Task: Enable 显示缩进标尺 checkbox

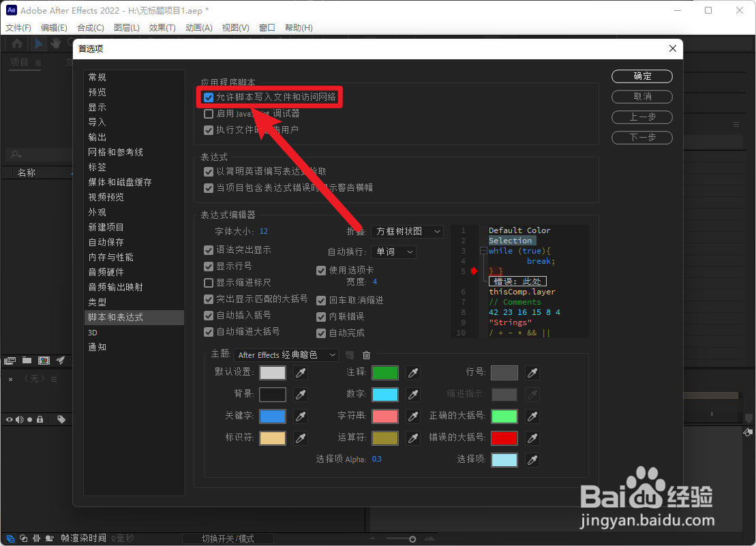Action: tap(209, 283)
